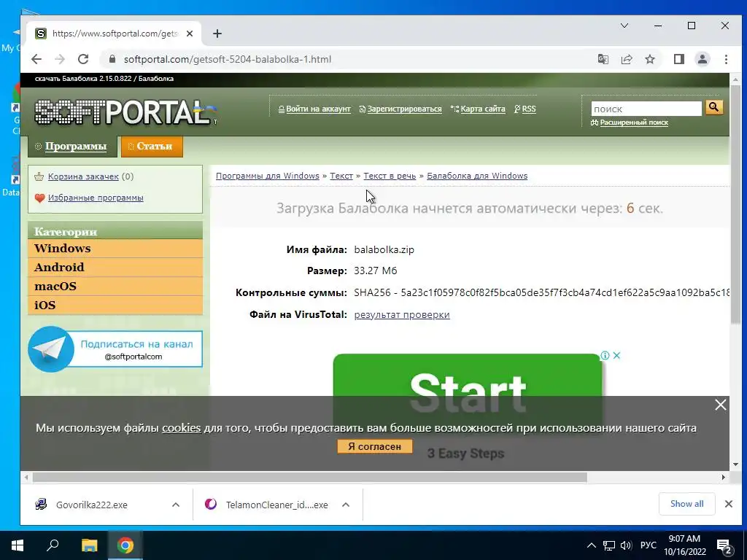Select the iOS category
Image resolution: width=747 pixels, height=560 pixels.
[x=115, y=306]
